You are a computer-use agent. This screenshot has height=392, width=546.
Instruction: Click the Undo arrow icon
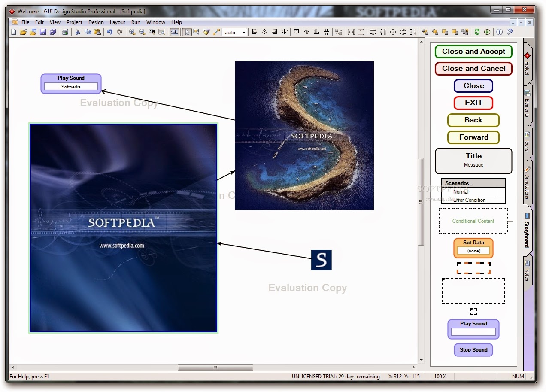[x=109, y=32]
